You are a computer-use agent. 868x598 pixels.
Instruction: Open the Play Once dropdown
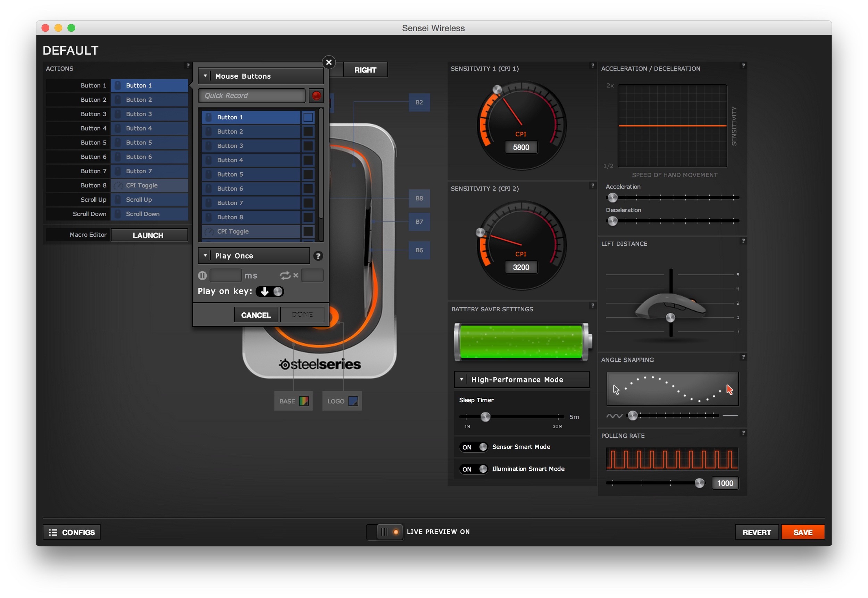[254, 256]
